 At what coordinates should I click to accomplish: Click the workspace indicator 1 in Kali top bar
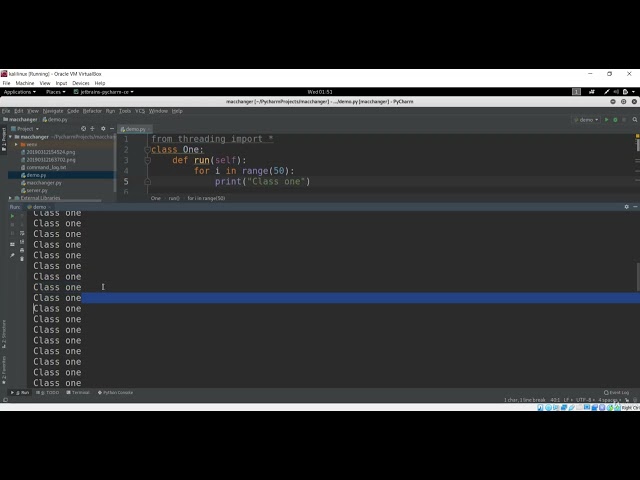(576, 92)
